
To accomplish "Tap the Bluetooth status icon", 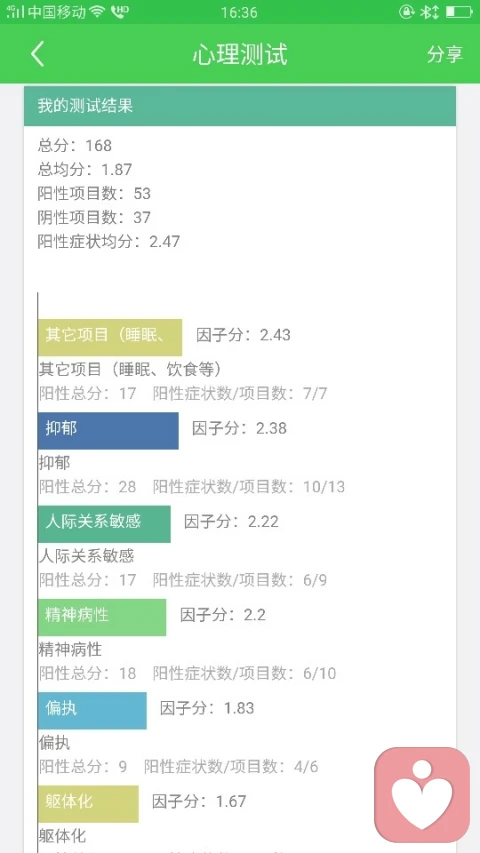I will click(429, 12).
